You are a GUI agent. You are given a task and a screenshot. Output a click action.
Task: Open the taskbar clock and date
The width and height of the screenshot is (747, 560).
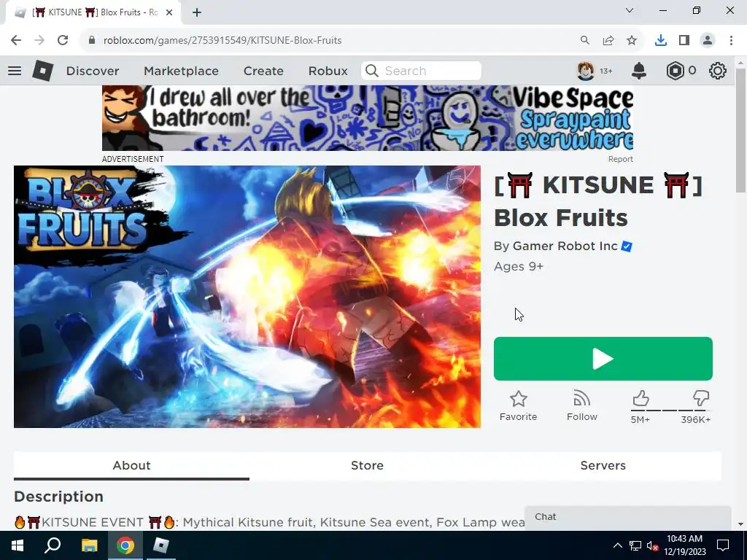(x=684, y=545)
